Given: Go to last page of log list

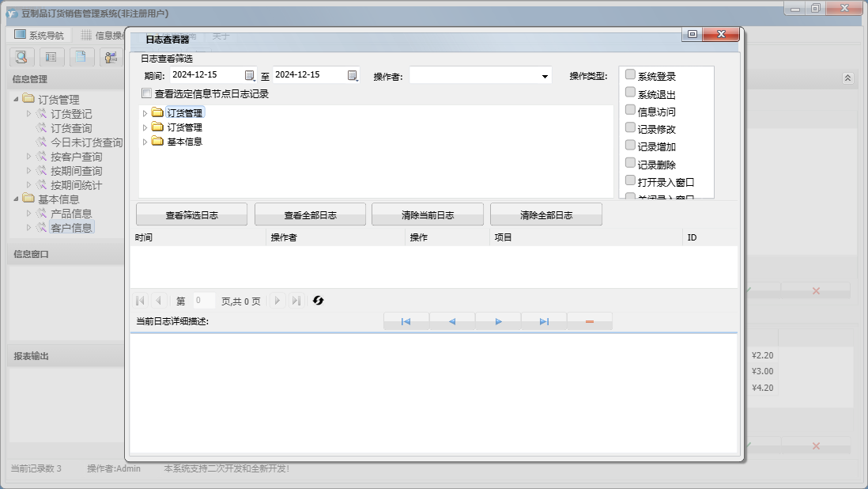Looking at the screenshot, I should pyautogui.click(x=296, y=301).
